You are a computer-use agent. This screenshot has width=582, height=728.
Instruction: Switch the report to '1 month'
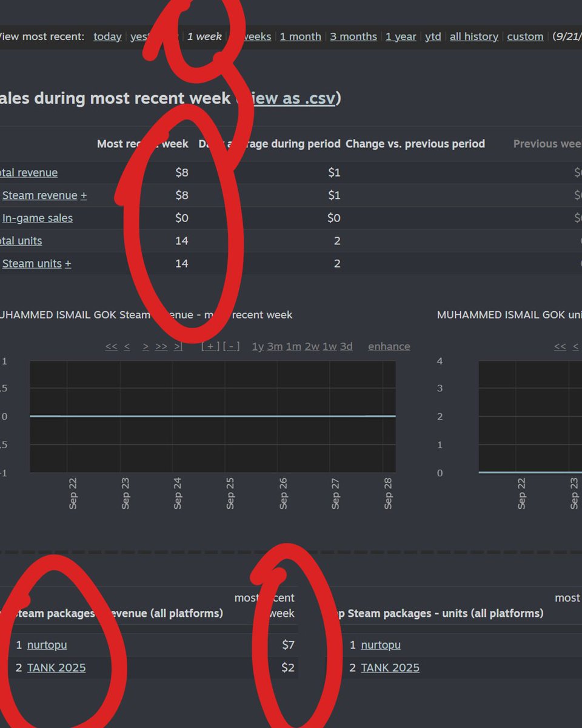(x=300, y=36)
